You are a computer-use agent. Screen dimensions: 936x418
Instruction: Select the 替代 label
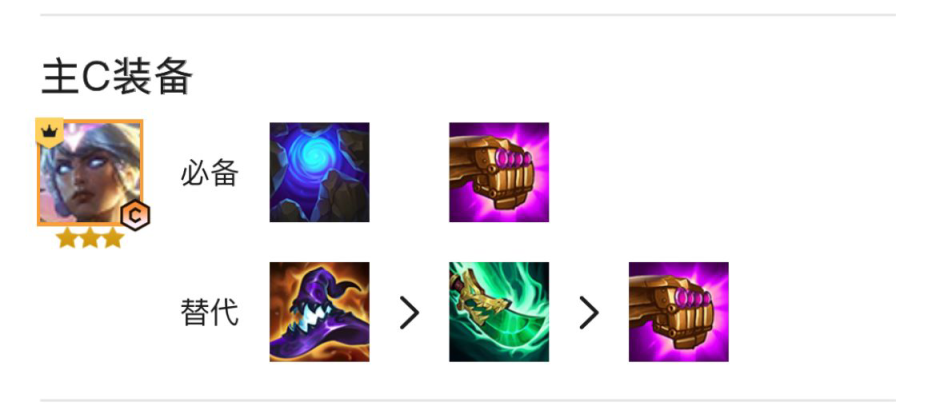click(210, 313)
